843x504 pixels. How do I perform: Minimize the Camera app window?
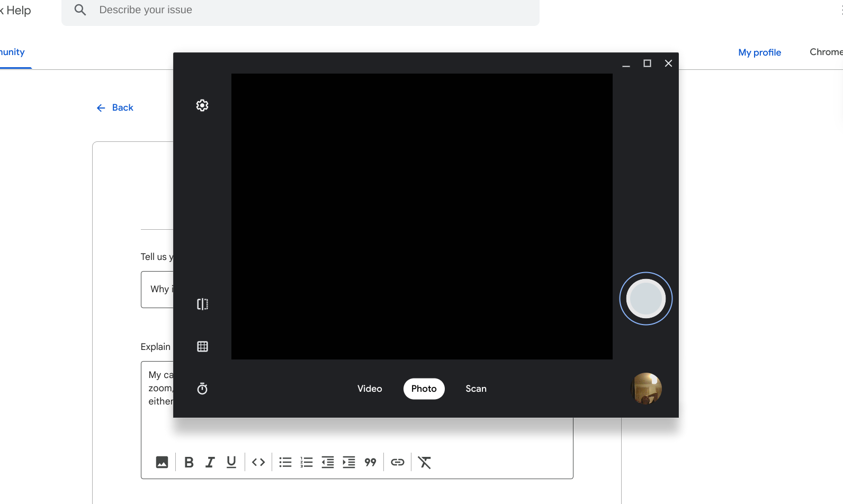click(x=626, y=64)
